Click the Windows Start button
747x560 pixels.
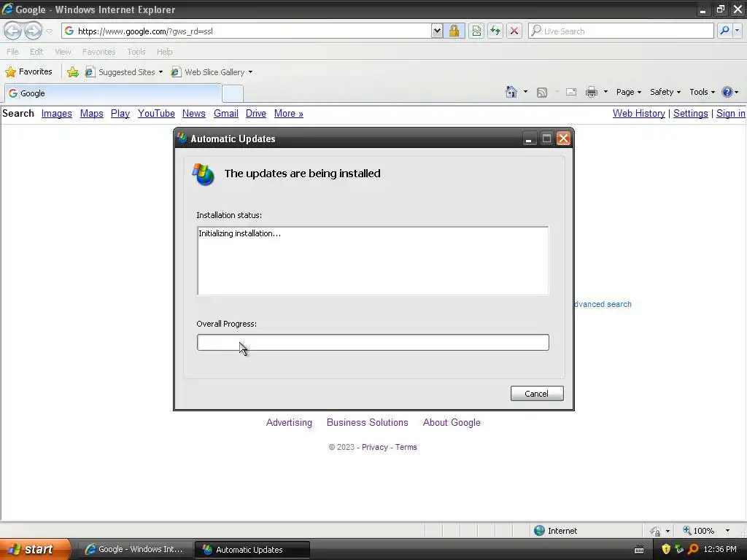[35, 549]
